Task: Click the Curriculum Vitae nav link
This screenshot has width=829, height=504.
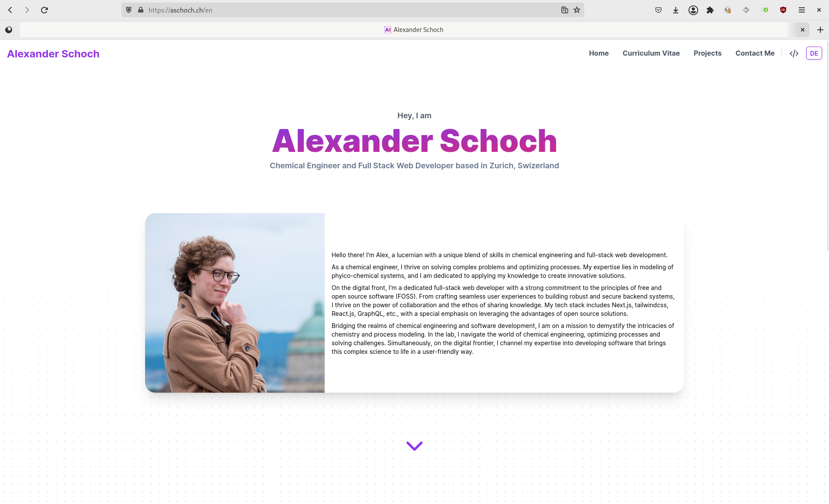Action: (x=651, y=53)
